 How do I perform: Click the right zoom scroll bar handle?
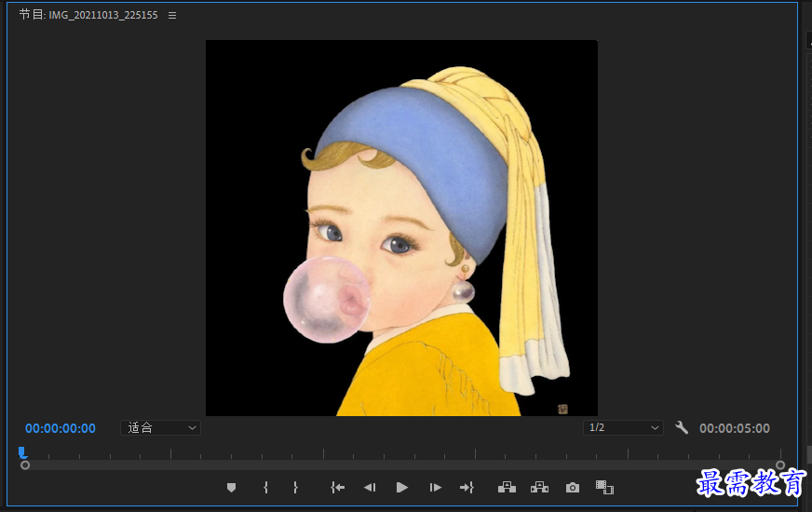pos(780,465)
